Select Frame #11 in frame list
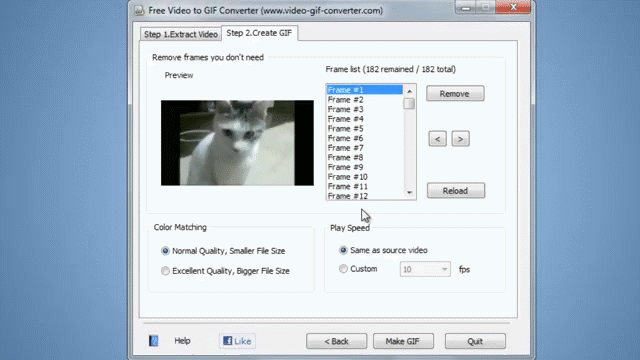This screenshot has width=640, height=360. (365, 186)
